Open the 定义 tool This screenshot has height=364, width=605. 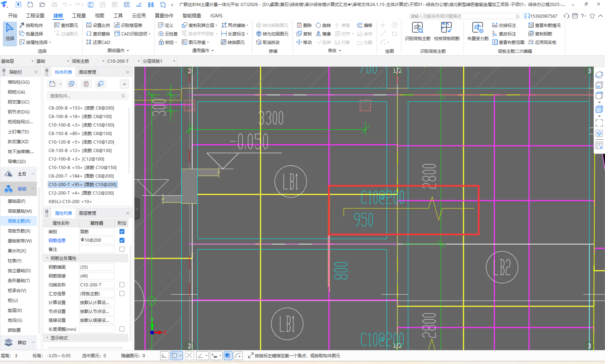pos(166,25)
